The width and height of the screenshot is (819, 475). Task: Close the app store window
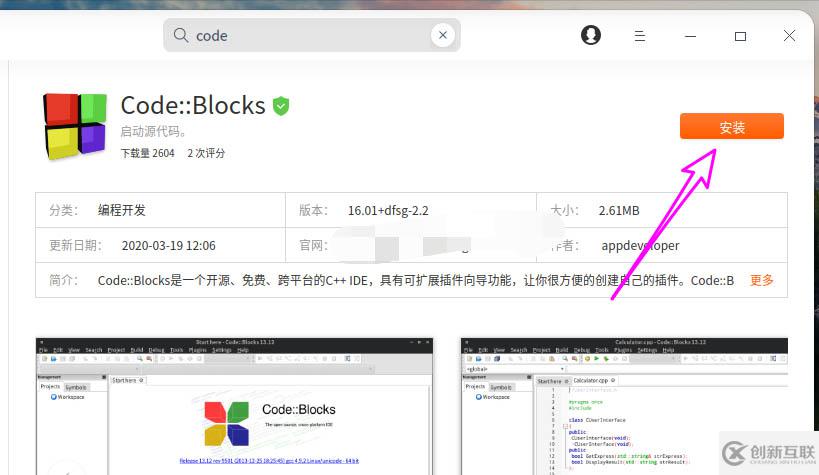click(x=789, y=36)
